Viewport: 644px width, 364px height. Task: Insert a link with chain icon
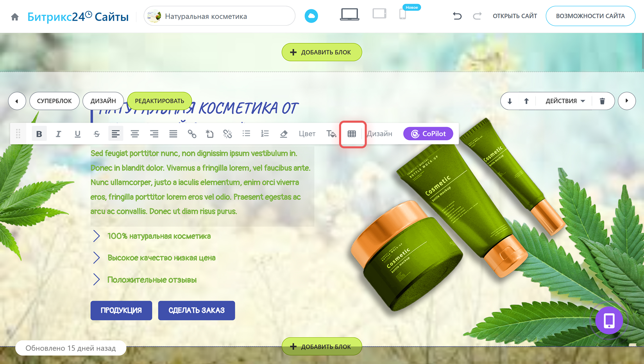[x=192, y=134]
